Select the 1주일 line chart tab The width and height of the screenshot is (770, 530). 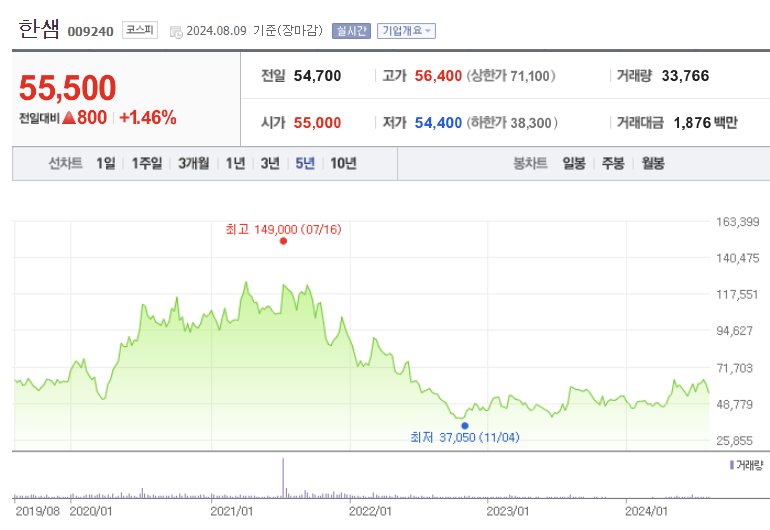coord(147,163)
